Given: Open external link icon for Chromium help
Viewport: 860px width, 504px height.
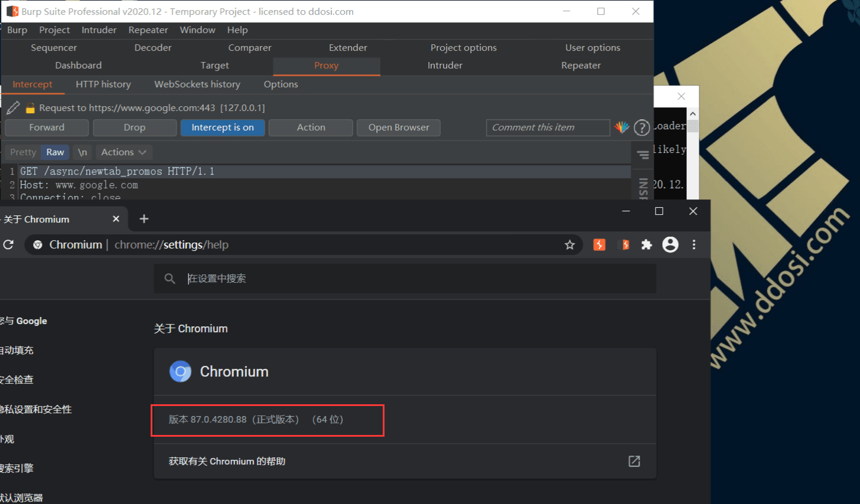Looking at the screenshot, I should coord(634,461).
